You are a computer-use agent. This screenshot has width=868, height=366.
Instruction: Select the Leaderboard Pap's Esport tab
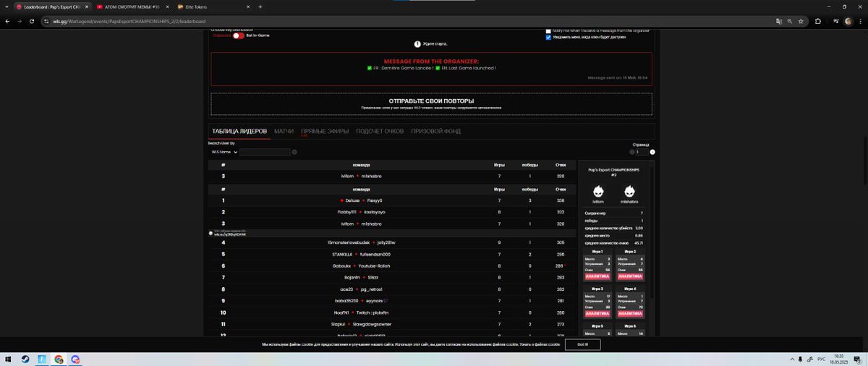click(54, 7)
